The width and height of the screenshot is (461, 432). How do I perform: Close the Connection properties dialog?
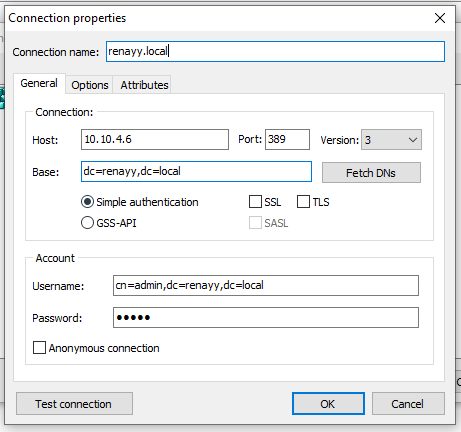coord(440,18)
